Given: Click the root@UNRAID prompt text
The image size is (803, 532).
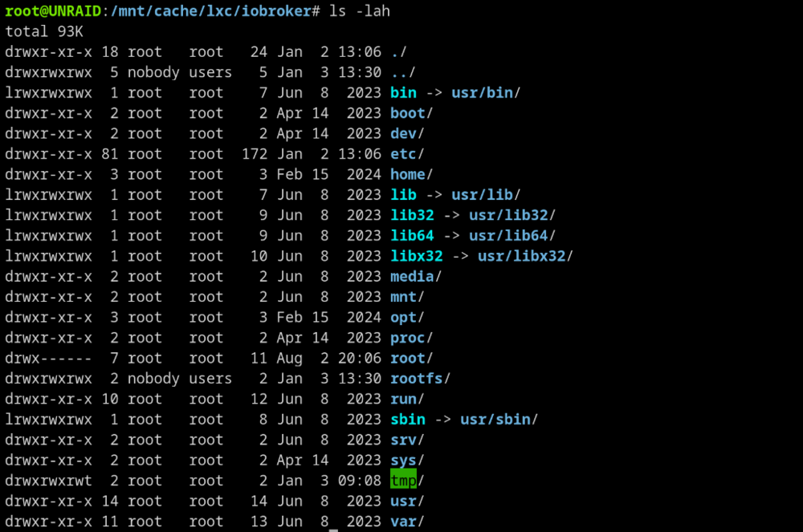Looking at the screenshot, I should (53, 10).
